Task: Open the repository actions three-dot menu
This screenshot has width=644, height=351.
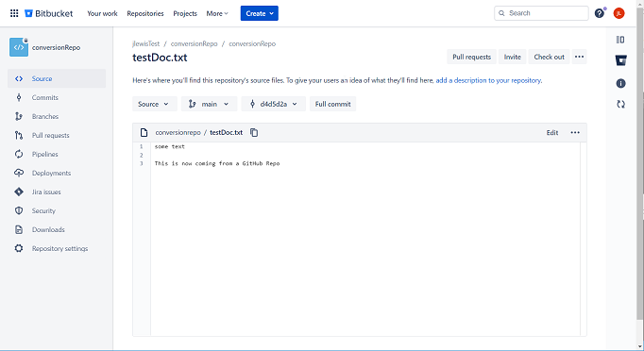Action: 579,57
